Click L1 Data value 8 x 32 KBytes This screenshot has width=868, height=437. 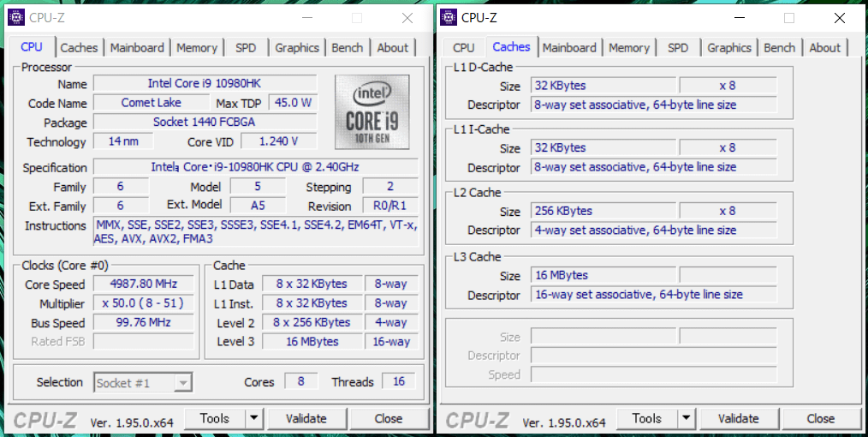[x=312, y=284]
